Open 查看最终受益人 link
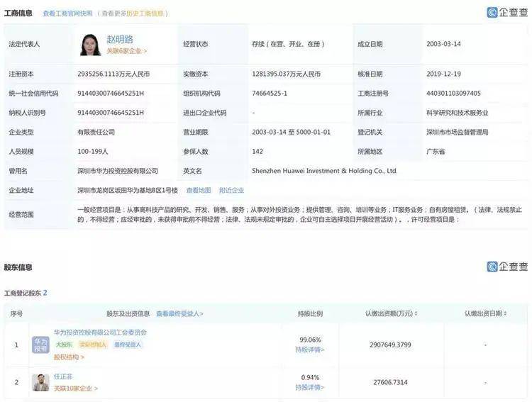This screenshot has width=532, height=402. pos(179,314)
